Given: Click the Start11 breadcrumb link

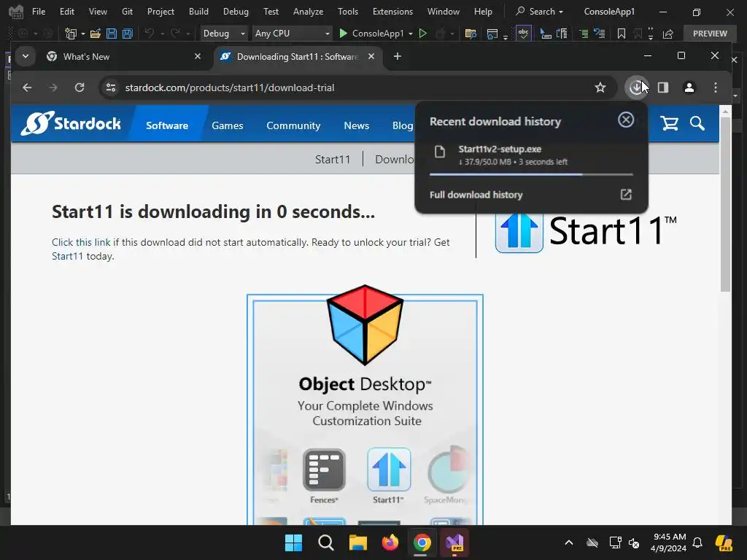Looking at the screenshot, I should tap(333, 159).
